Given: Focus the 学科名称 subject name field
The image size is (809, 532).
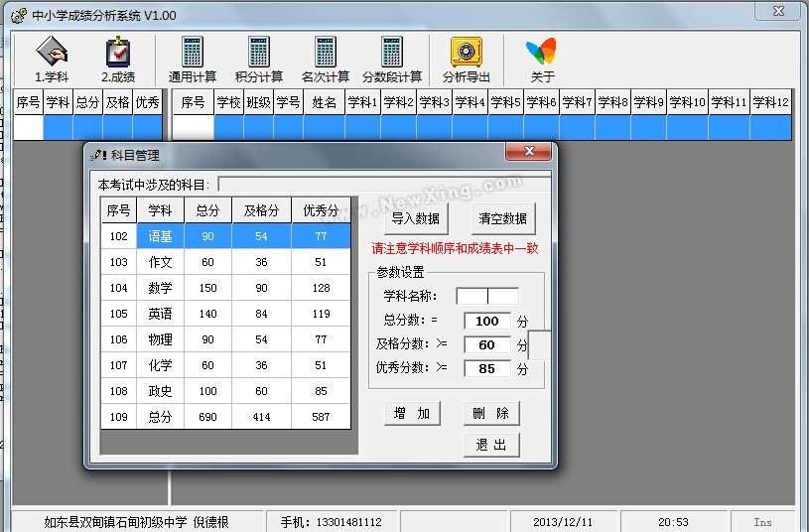Looking at the screenshot, I should 486,296.
